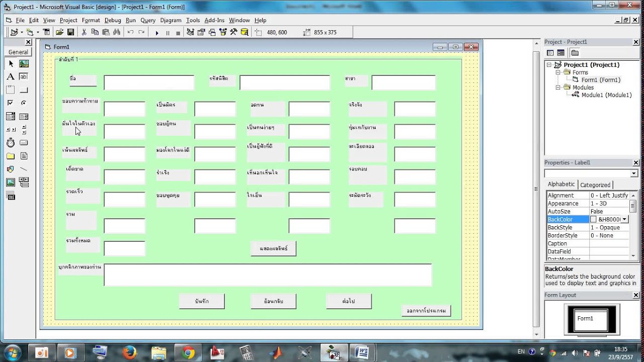The height and width of the screenshot is (362, 644).
Task: Select the Data control tool
Action: [x=24, y=182]
